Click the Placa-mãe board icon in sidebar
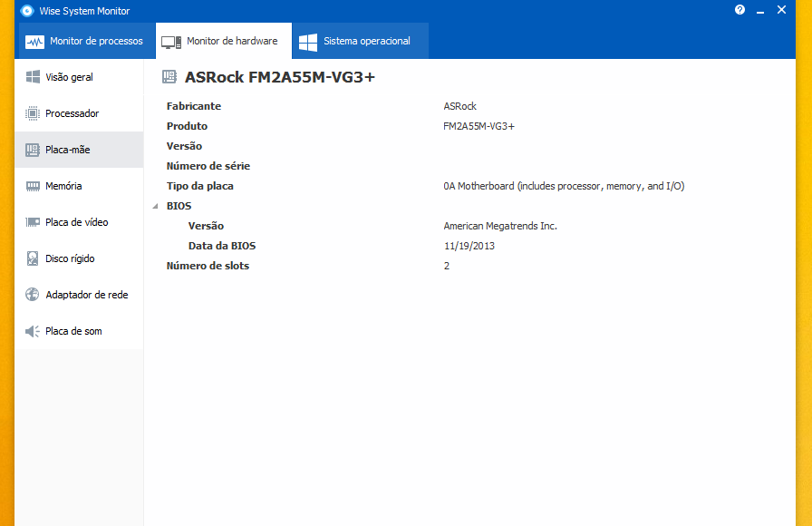This screenshot has width=812, height=526. coord(33,150)
